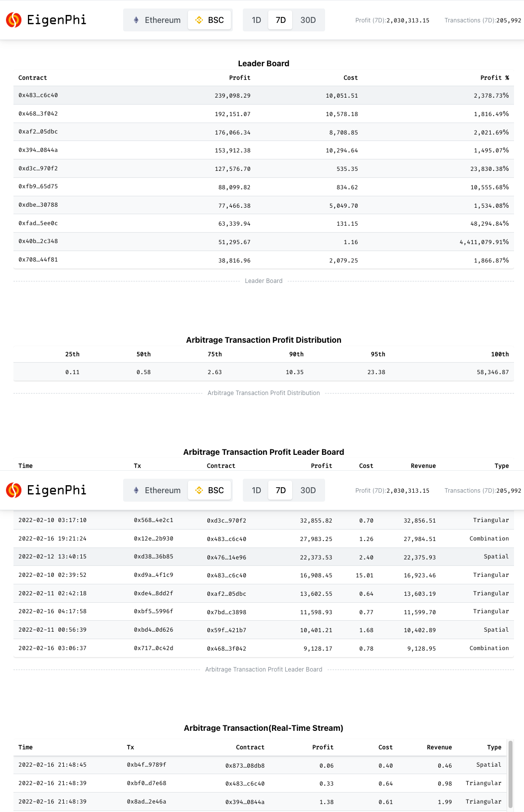Viewport: 524px width, 812px height.
Task: Click the EigenPhi flame logo in the top header
Action: [14, 20]
